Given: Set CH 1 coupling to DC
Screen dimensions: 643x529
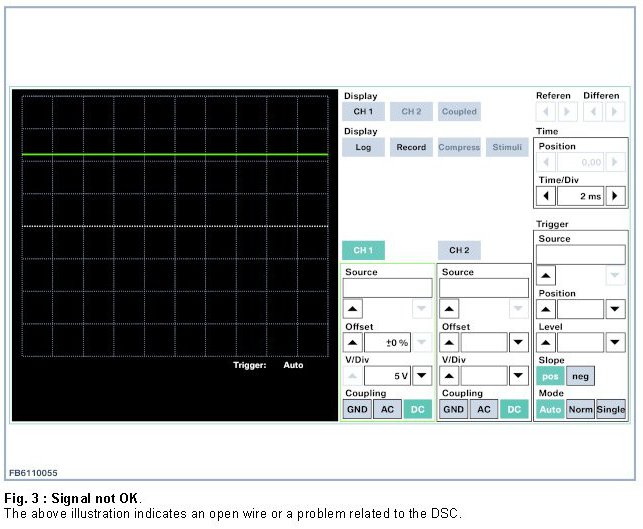Looking at the screenshot, I should 418,409.
